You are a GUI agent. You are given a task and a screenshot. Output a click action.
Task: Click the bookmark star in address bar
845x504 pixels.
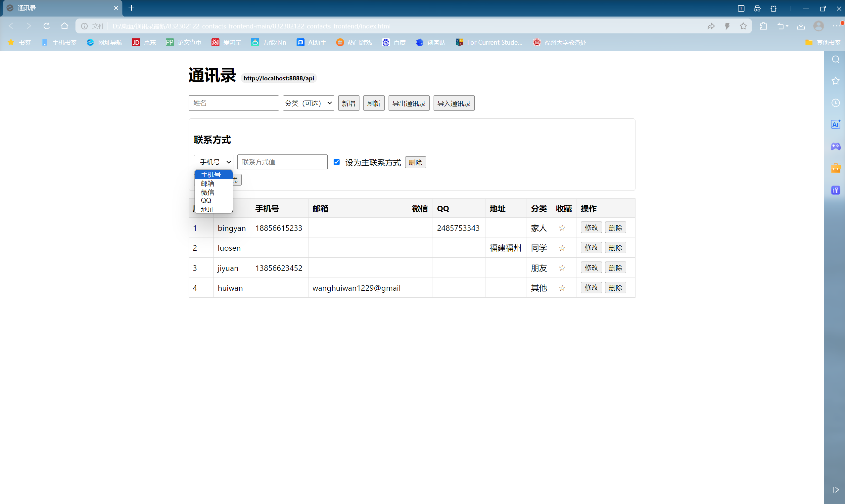pyautogui.click(x=743, y=26)
